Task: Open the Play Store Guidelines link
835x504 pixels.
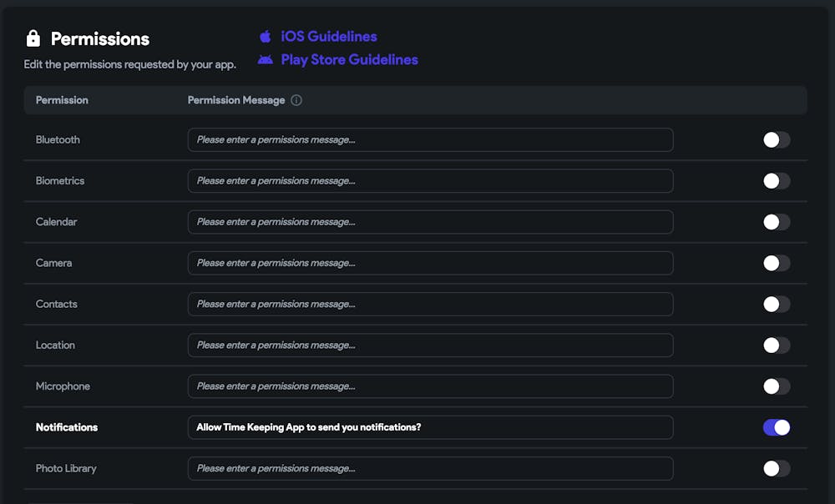Action: 349,60
